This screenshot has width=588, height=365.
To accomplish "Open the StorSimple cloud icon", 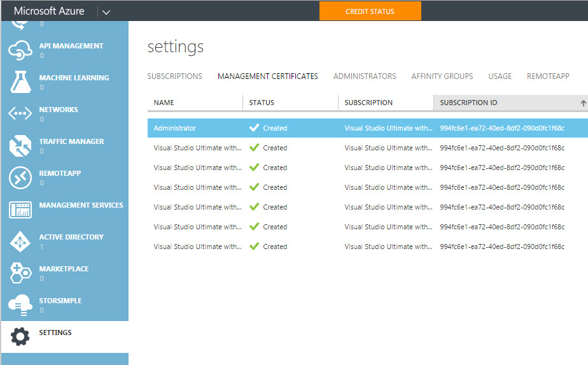I will tap(20, 305).
